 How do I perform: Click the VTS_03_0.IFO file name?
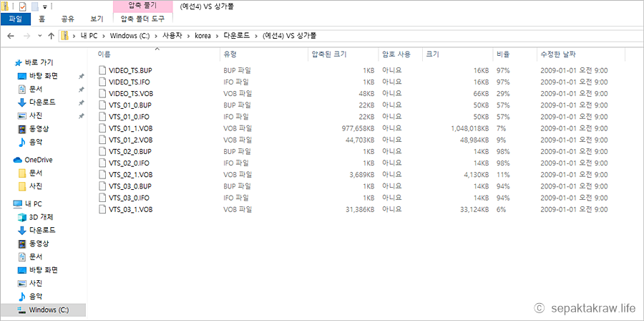[130, 198]
